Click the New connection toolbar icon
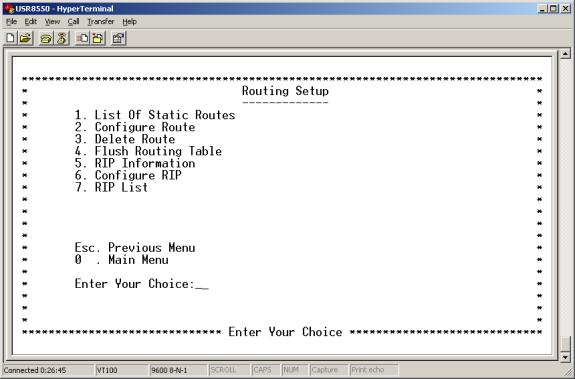The height and width of the screenshot is (379, 575). click(x=11, y=38)
